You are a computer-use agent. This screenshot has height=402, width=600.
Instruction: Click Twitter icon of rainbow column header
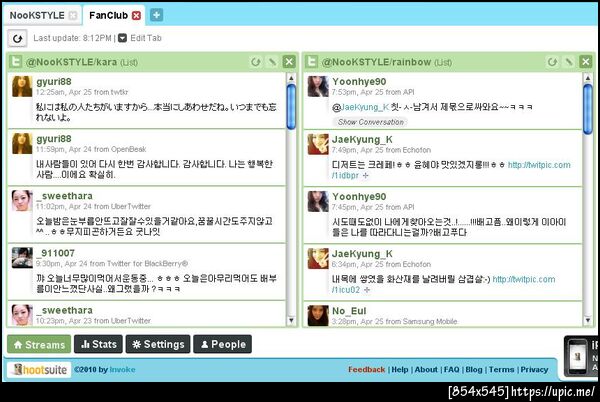311,62
